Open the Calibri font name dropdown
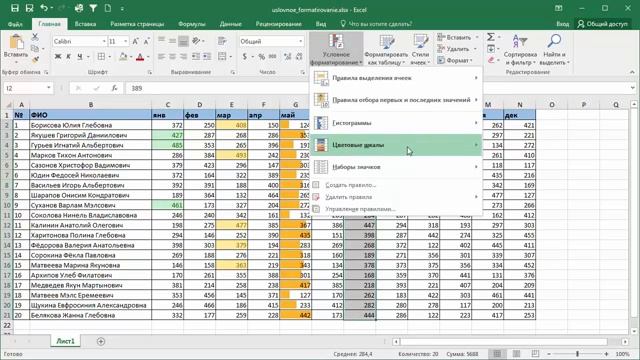Image resolution: width=640 pixels, height=360 pixels. 104,41
